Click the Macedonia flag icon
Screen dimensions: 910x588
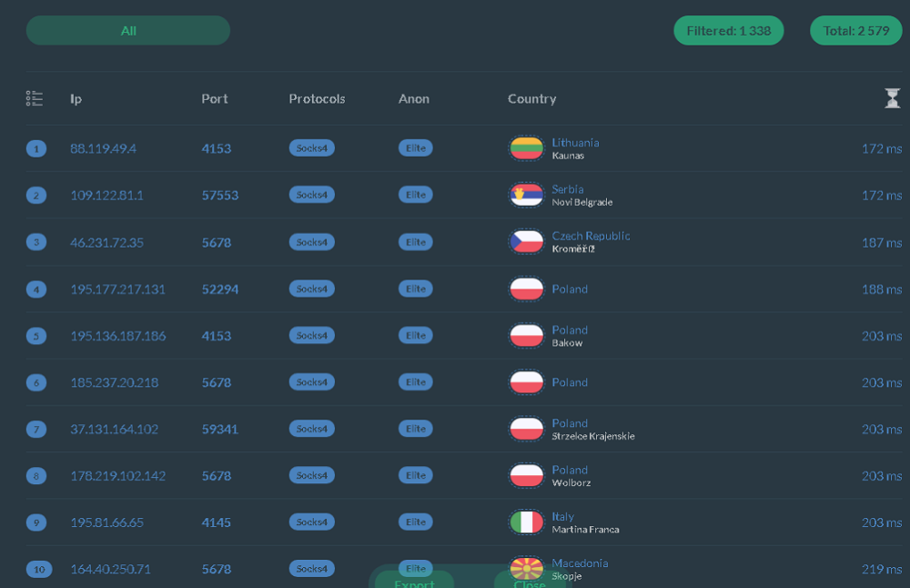[x=526, y=569]
